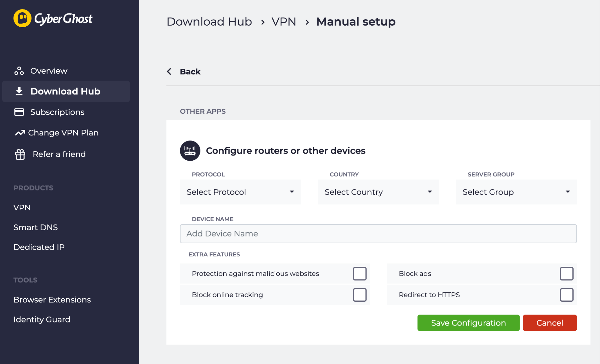This screenshot has width=600, height=364.
Task: Click the Change VPN Plan trend icon
Action: (x=20, y=133)
